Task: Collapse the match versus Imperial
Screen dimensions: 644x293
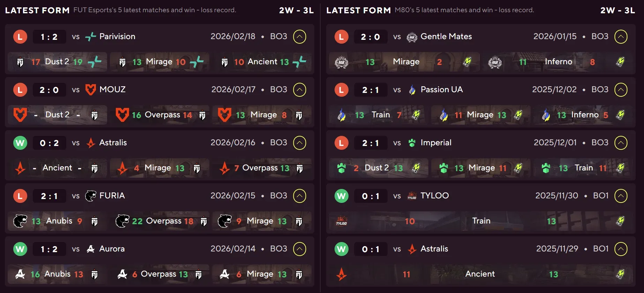Action: click(x=621, y=143)
